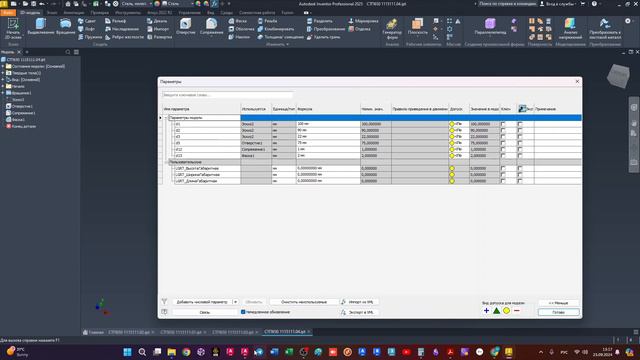This screenshot has width=640, height=360.
Task: Switch to the Главная document tab
Action: pyautogui.click(x=93, y=332)
